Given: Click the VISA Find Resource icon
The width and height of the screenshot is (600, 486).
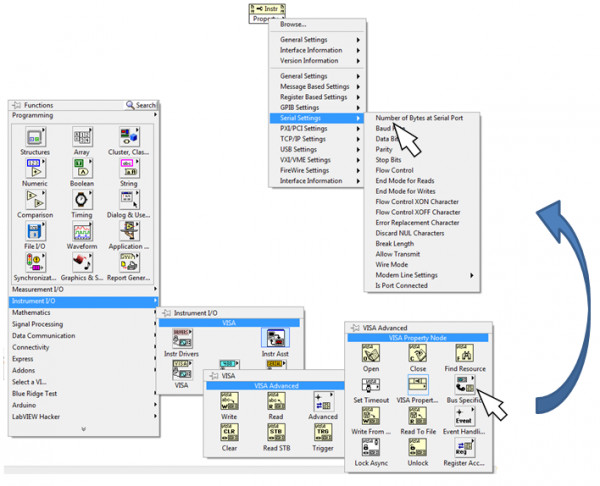Looking at the screenshot, I should 463,355.
